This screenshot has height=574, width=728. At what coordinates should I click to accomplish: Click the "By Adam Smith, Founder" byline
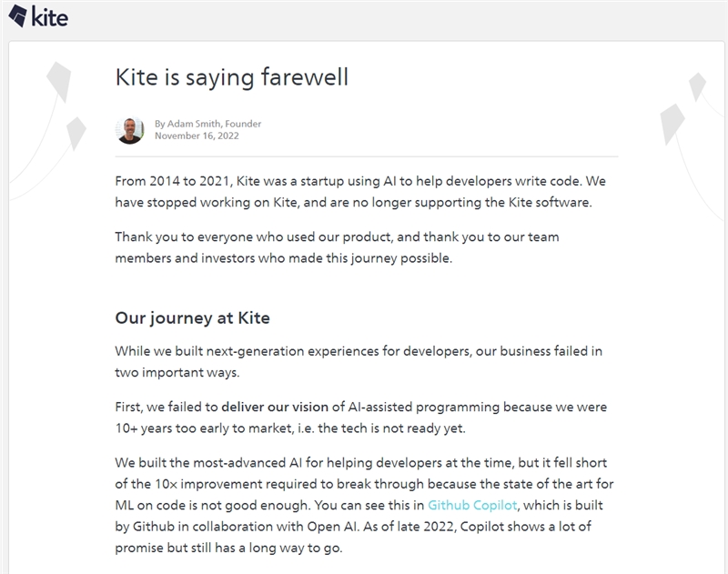point(207,124)
